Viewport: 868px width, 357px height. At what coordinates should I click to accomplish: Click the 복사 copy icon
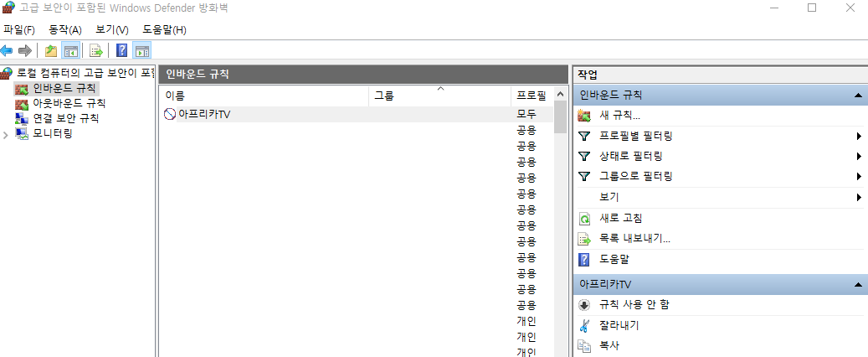(x=584, y=345)
